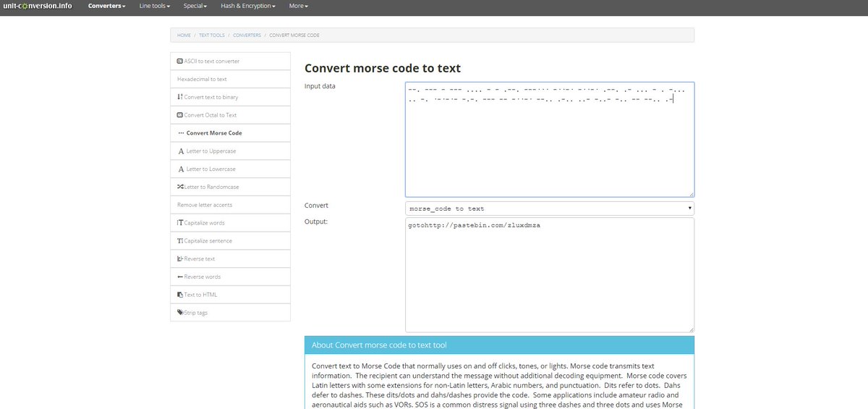Open Letter to Randomcase tool

click(230, 187)
